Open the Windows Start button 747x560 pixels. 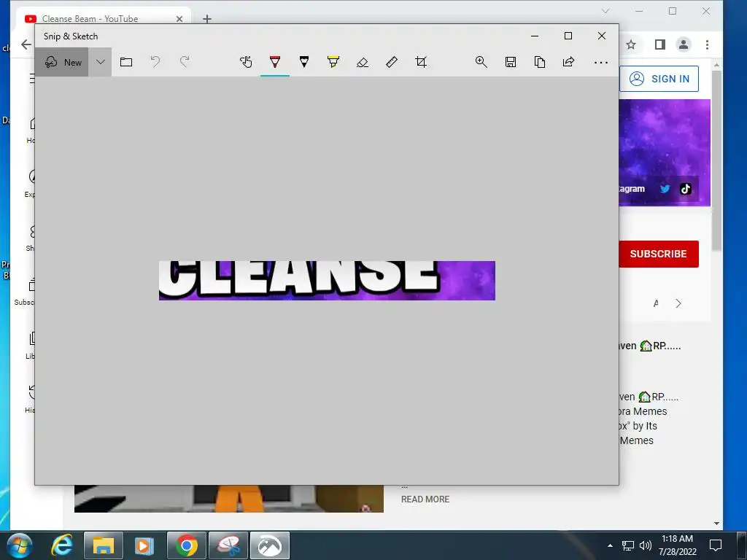coord(18,545)
